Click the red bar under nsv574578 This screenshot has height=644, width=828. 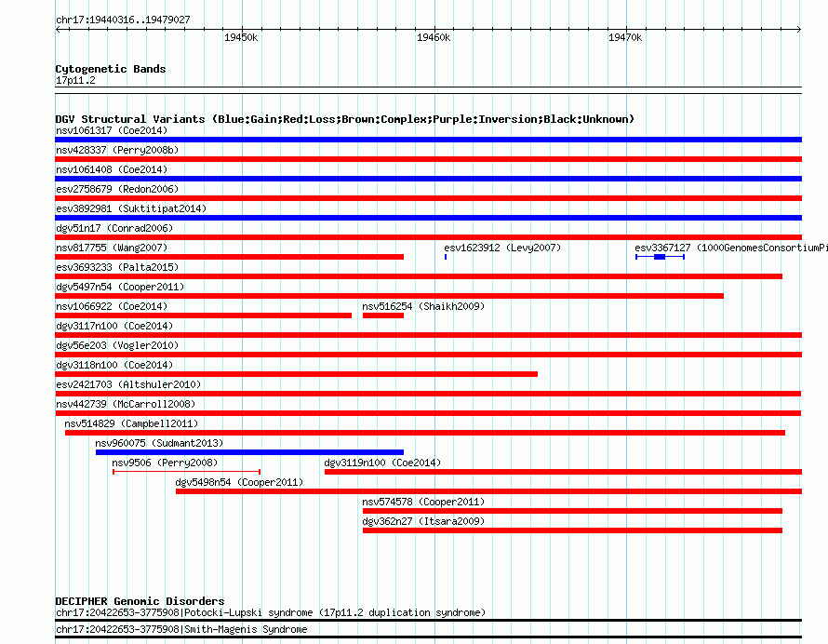click(x=572, y=511)
